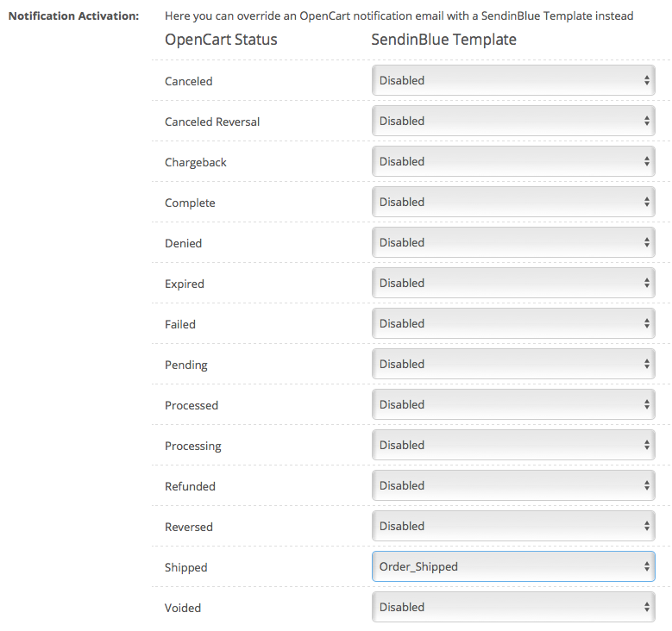Image resolution: width=672 pixels, height=631 pixels.
Task: Expand the Reversed status template dropdown
Action: 513,527
